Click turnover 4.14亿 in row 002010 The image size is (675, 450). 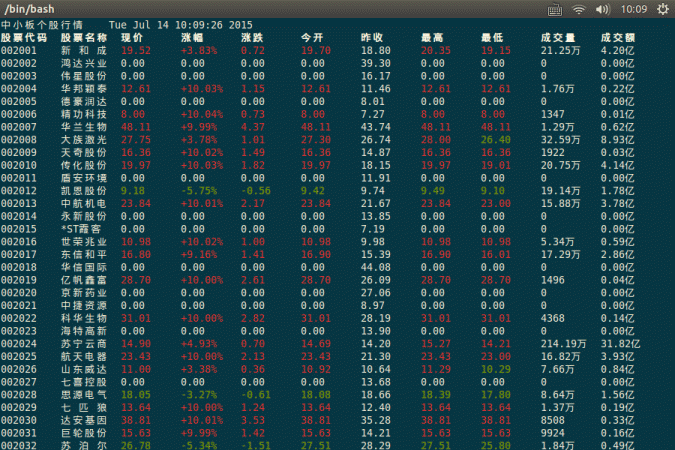coord(617,165)
